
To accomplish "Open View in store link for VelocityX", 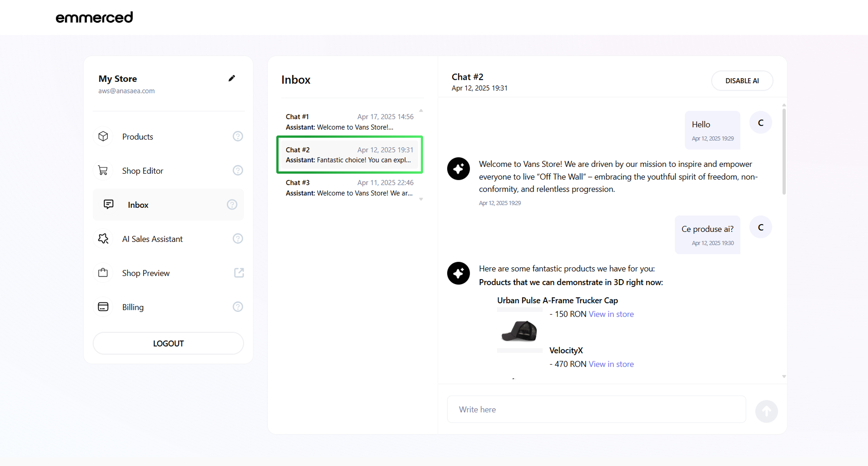I will tap(611, 364).
